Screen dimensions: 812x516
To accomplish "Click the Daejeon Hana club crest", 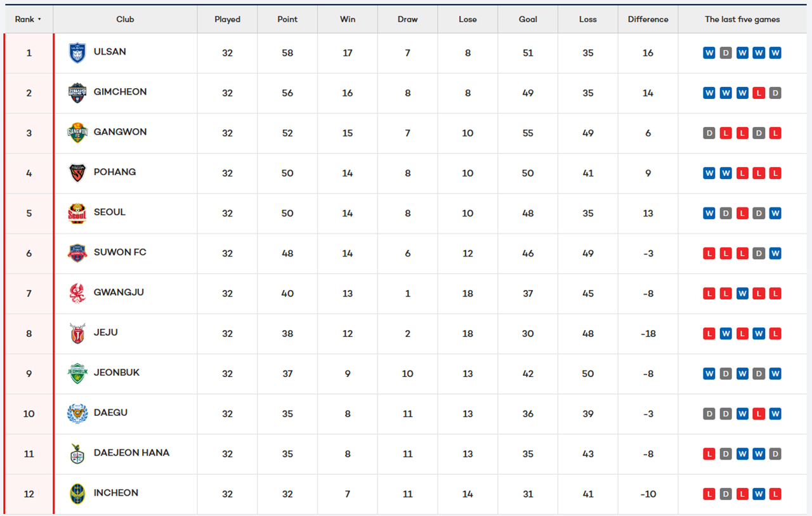I will coord(77,454).
